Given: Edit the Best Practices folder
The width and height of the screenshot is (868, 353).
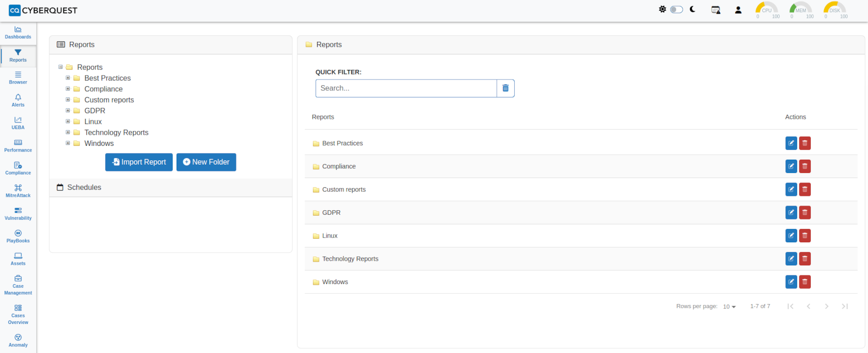Looking at the screenshot, I should tap(791, 143).
